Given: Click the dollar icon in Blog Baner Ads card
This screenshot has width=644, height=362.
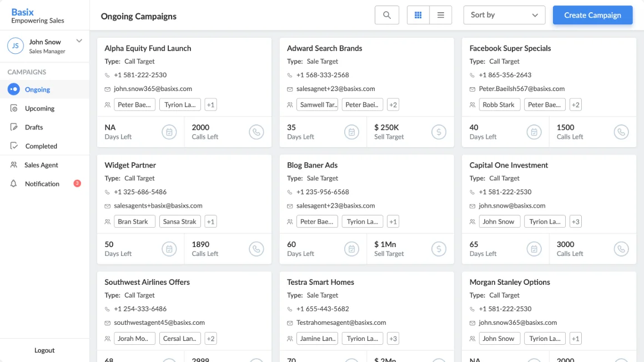Looking at the screenshot, I should 439,249.
